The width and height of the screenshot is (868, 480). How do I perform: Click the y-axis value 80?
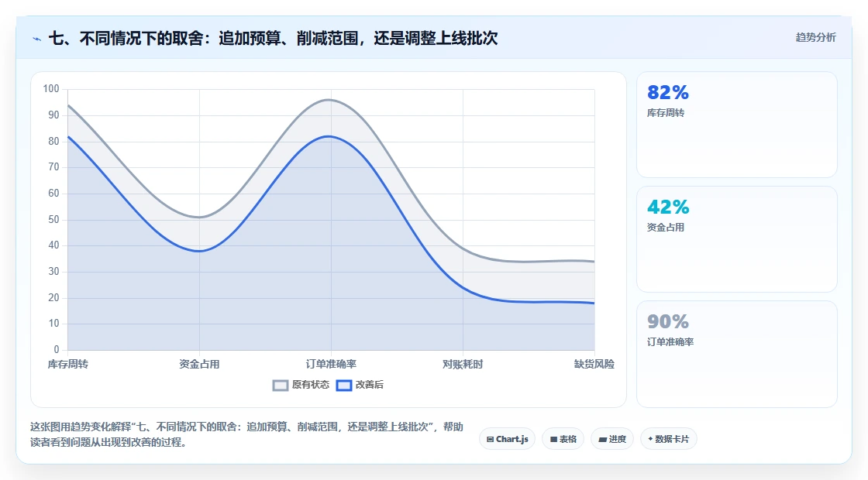coord(53,141)
